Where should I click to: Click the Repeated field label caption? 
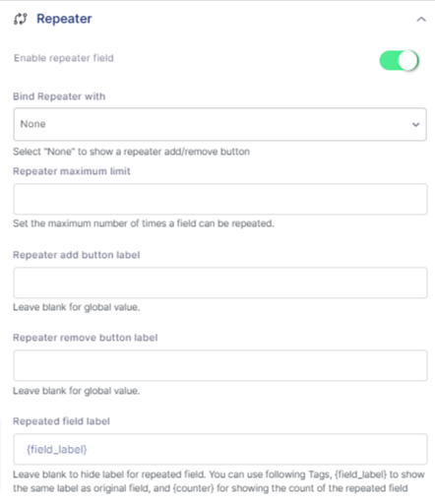tap(61, 421)
